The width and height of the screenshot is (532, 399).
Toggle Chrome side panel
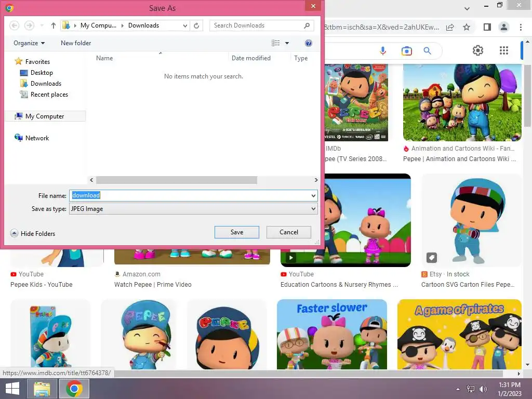click(487, 27)
